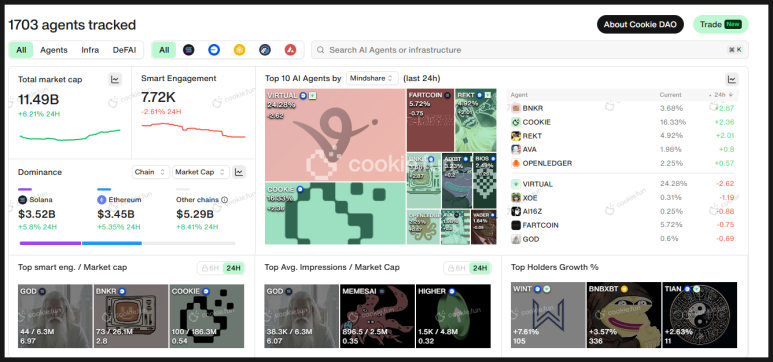Open the Chain dropdown in Dominance
The height and width of the screenshot is (362, 773).
tap(151, 172)
